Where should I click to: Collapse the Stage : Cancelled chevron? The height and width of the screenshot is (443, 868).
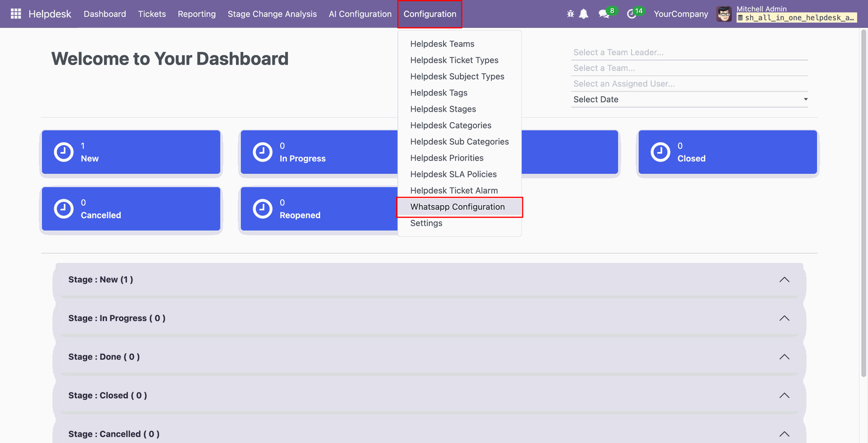tap(784, 434)
